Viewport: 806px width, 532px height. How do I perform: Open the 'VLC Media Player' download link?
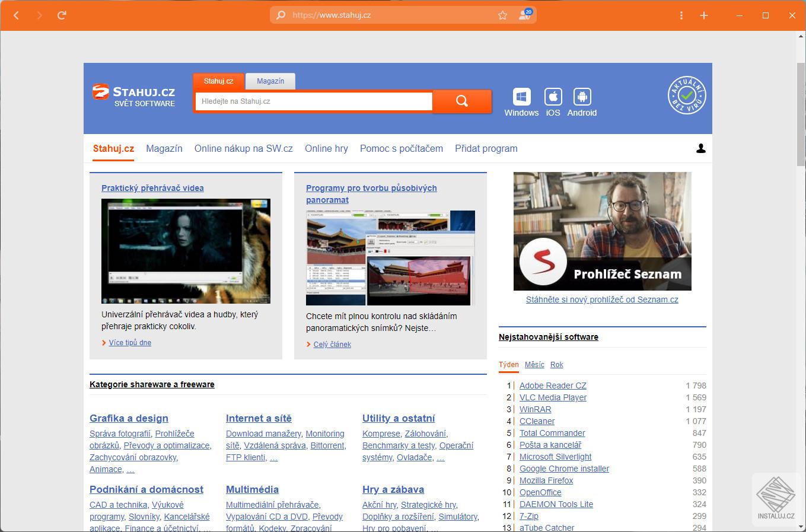[x=553, y=397]
